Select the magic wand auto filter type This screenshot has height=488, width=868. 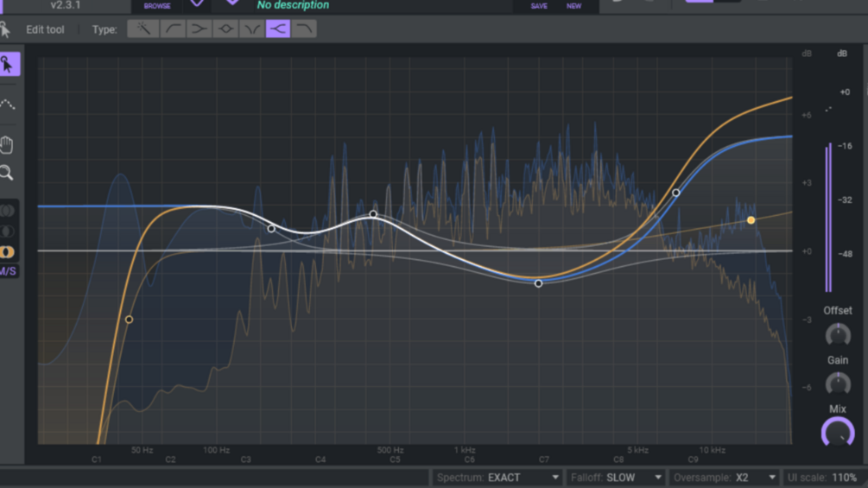pyautogui.click(x=143, y=29)
